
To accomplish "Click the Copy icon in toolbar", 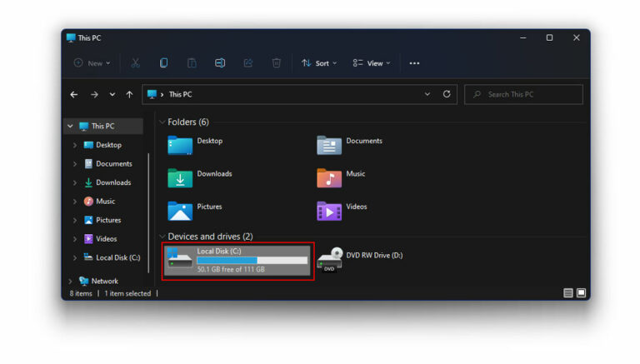I will point(163,62).
